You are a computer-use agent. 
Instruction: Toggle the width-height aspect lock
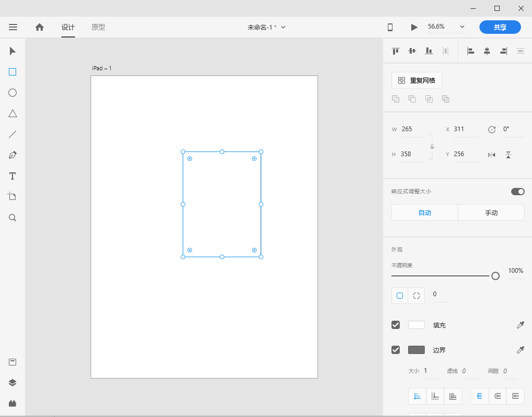coord(432,147)
